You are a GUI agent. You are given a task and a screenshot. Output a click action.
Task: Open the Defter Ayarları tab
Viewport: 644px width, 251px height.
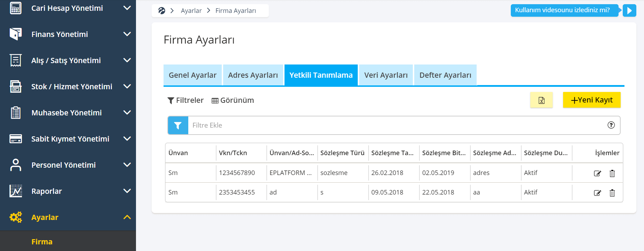point(445,75)
